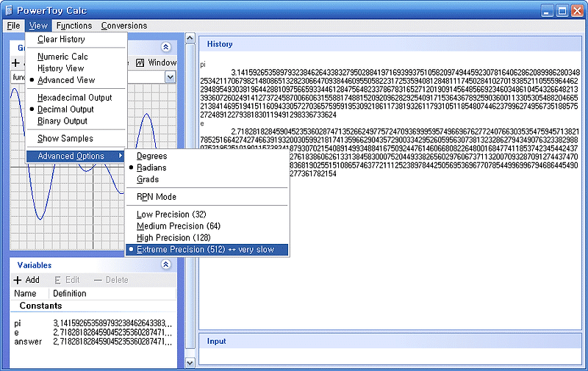Image resolution: width=588 pixels, height=371 pixels.
Task: Maximize the PowerToy Calc window
Action: click(x=562, y=10)
